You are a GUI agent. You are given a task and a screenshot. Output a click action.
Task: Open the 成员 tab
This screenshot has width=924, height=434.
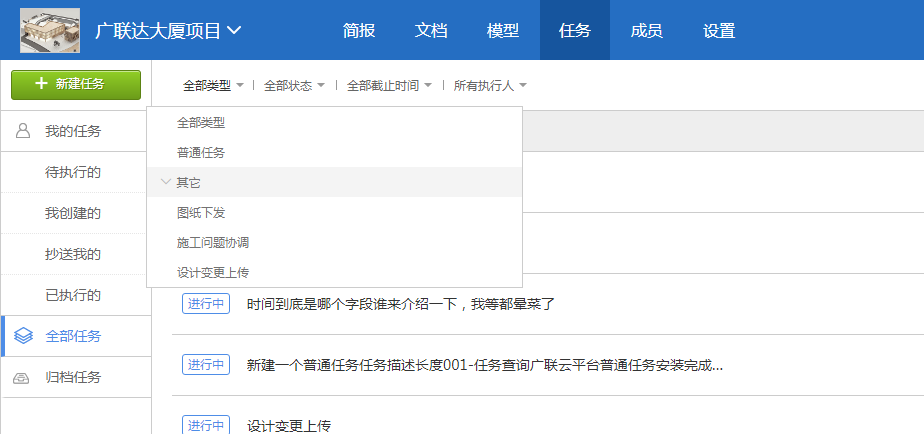[x=646, y=30]
